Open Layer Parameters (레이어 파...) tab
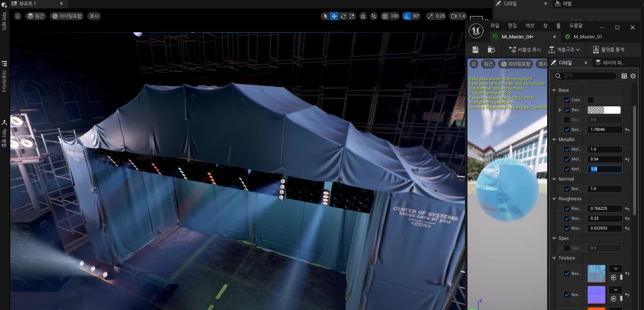 610,63
